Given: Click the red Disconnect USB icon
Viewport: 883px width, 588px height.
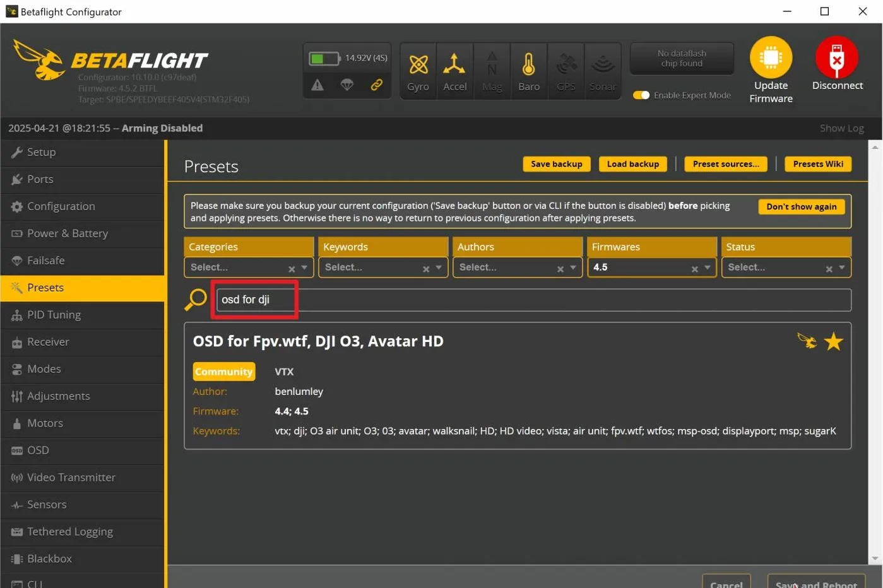Looking at the screenshot, I should [x=837, y=57].
